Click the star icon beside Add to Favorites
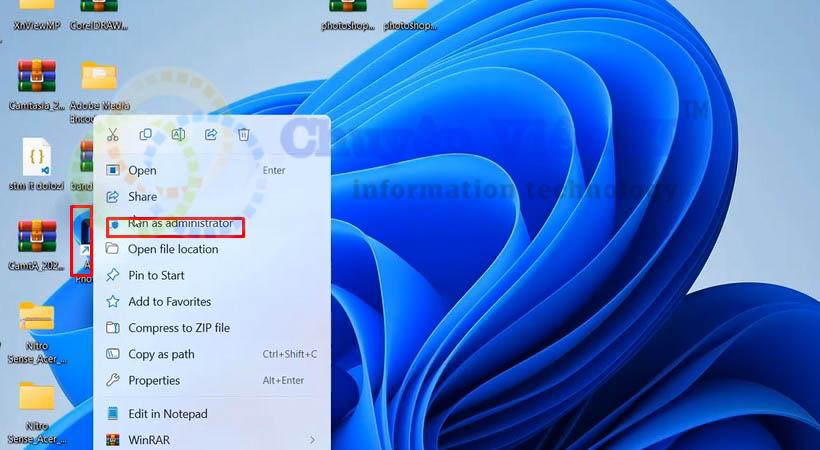The height and width of the screenshot is (450, 820). pos(112,301)
